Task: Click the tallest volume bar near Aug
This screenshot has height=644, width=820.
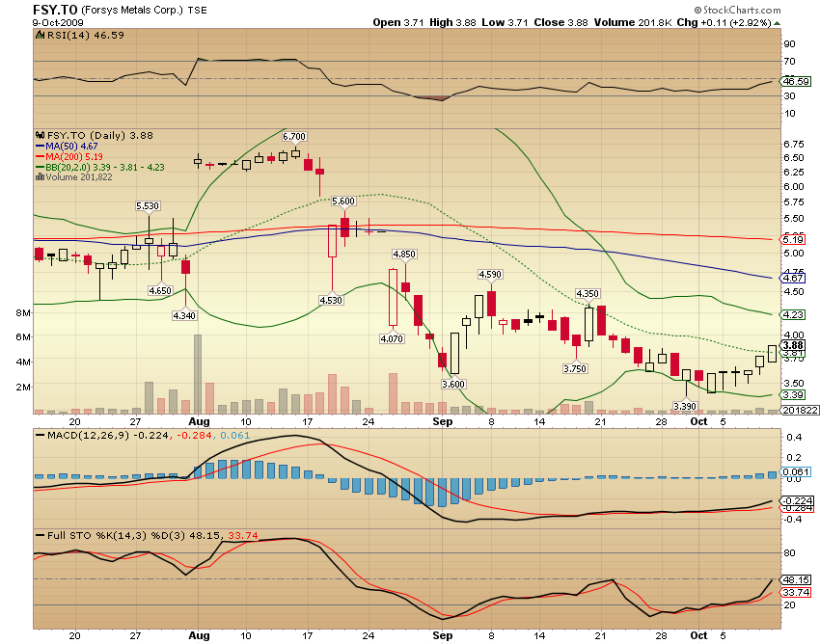Action: pos(198,374)
